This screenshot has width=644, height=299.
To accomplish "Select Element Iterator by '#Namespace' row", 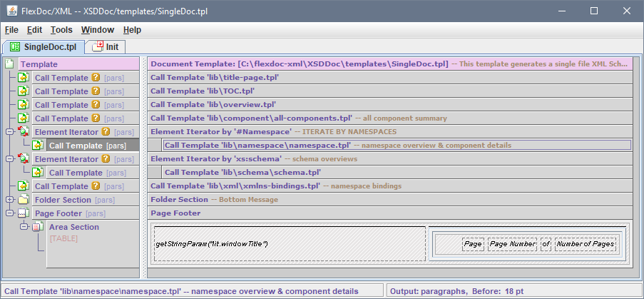I will [x=390, y=132].
